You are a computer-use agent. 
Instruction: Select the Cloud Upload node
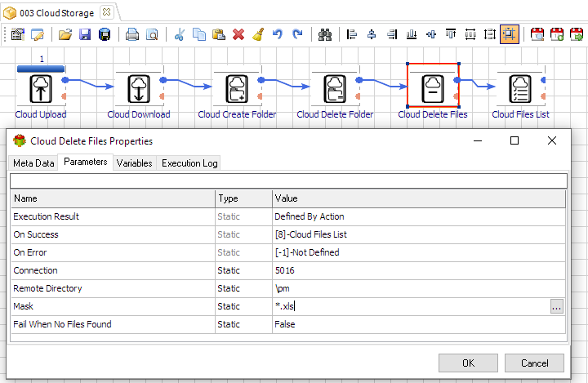(x=41, y=89)
